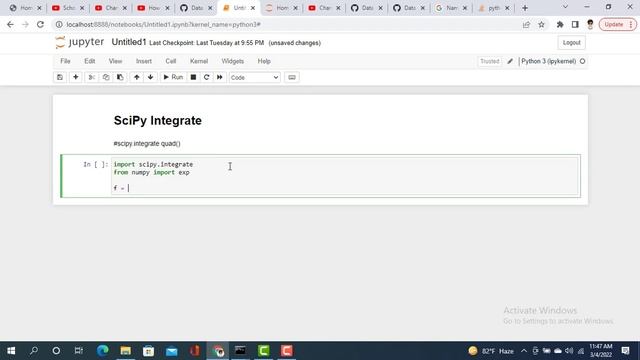
Task: Share this page icon in address bar
Action: click(x=526, y=24)
